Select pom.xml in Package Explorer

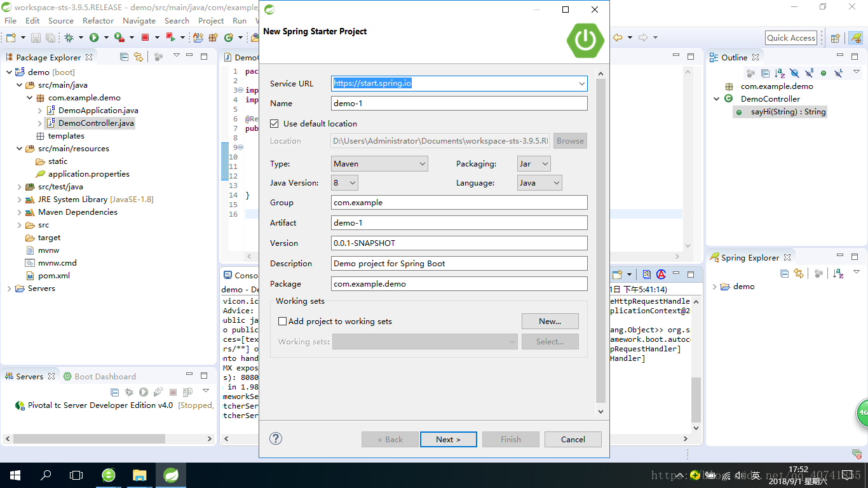click(x=54, y=276)
